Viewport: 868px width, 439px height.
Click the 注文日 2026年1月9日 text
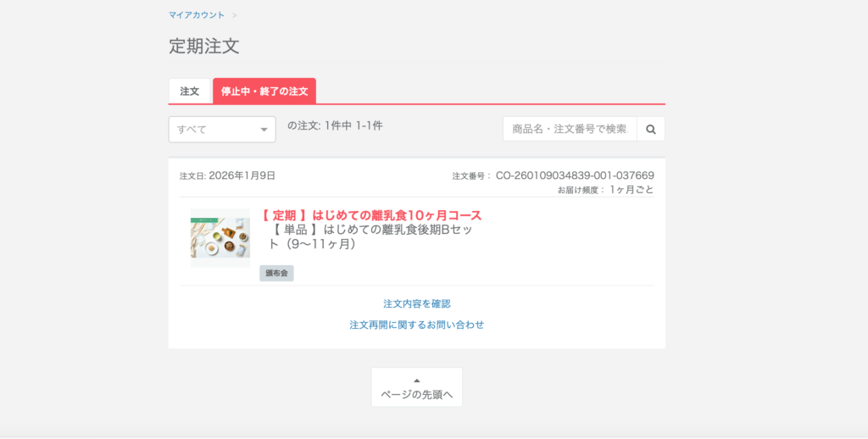pos(227,175)
